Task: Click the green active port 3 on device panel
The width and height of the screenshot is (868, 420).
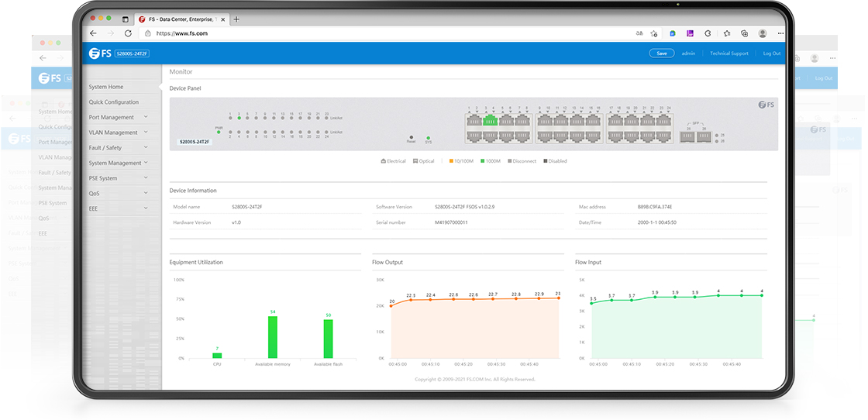Action: click(x=489, y=121)
